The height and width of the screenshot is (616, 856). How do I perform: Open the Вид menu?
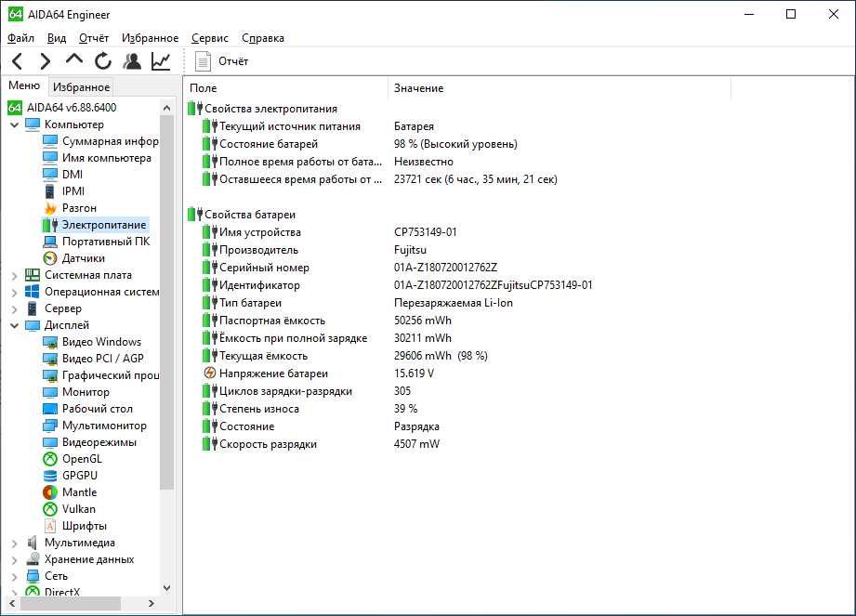coord(57,38)
